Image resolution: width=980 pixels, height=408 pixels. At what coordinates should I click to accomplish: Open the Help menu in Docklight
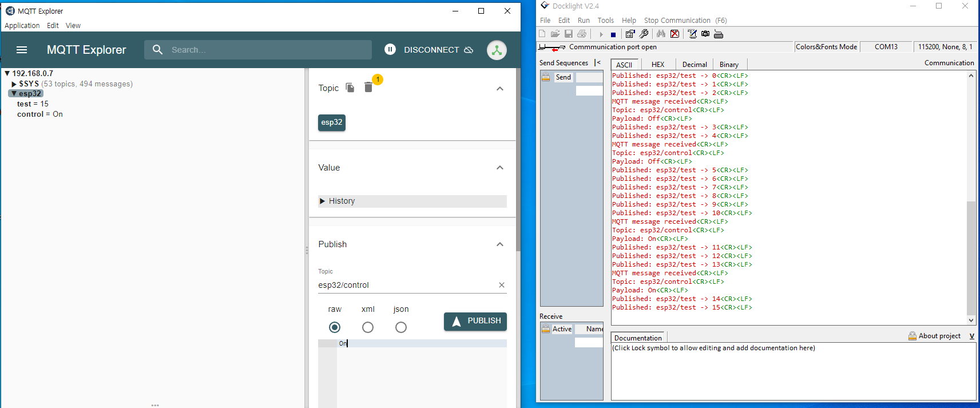click(x=629, y=20)
